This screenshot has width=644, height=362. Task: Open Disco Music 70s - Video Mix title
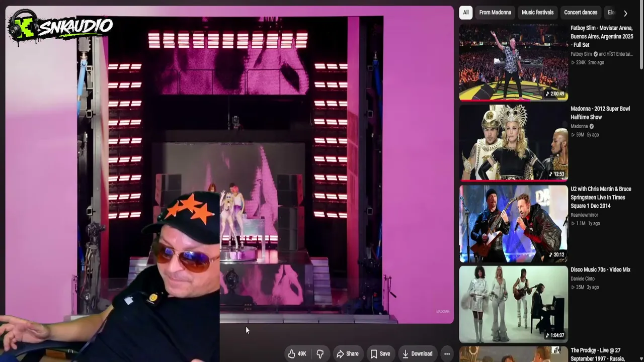coord(600,269)
